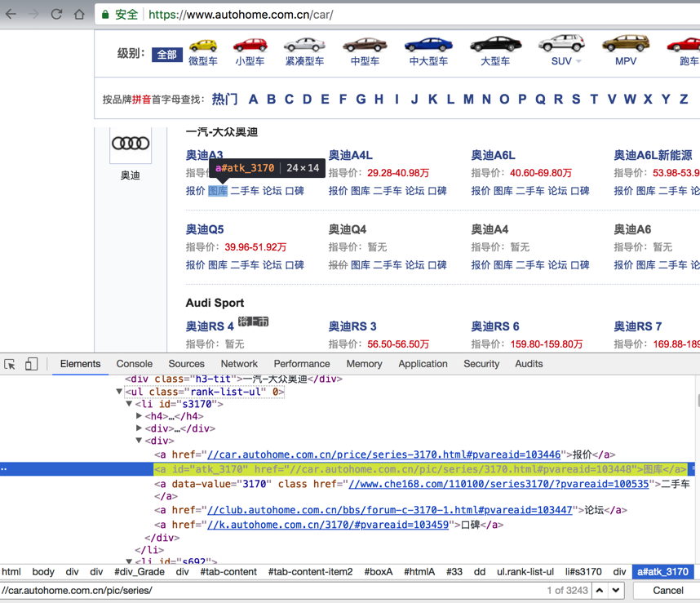This screenshot has width=700, height=603.
Task: Select the black 大型车 car icon
Action: pyautogui.click(x=495, y=44)
